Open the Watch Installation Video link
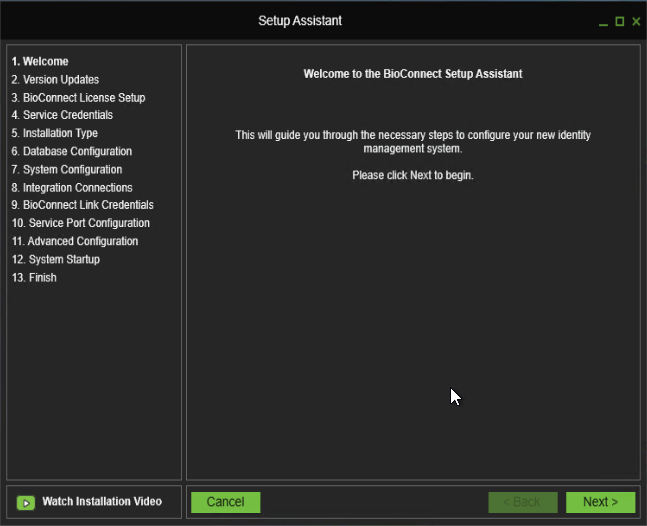647x526 pixels. [101, 501]
